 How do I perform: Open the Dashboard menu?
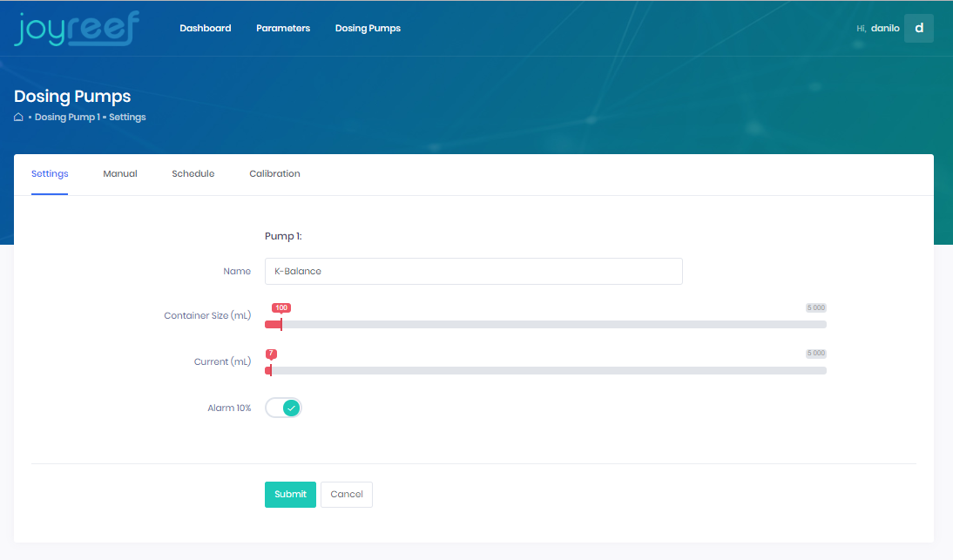point(206,28)
